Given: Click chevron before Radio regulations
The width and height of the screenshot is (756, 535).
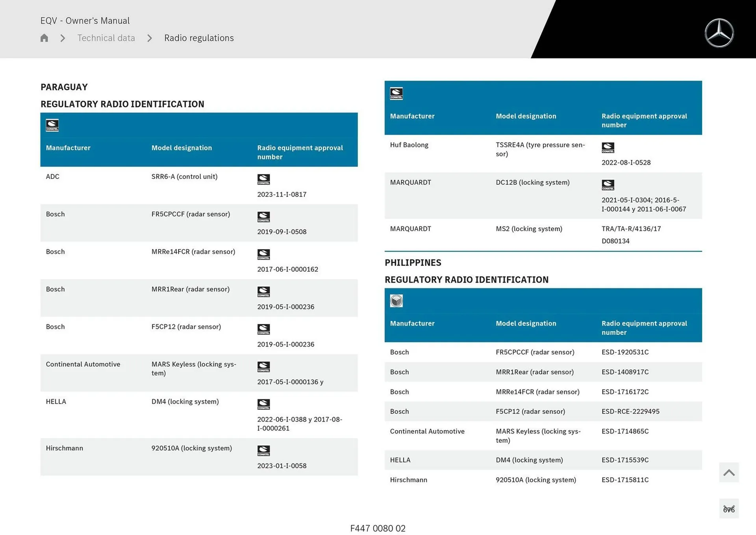Looking at the screenshot, I should (x=150, y=38).
